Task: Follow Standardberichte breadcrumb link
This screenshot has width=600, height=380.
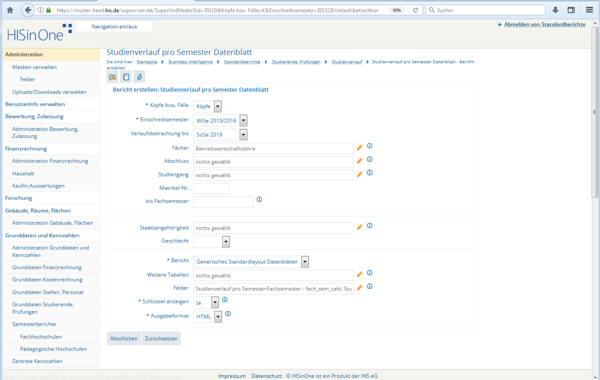Action: (x=242, y=62)
